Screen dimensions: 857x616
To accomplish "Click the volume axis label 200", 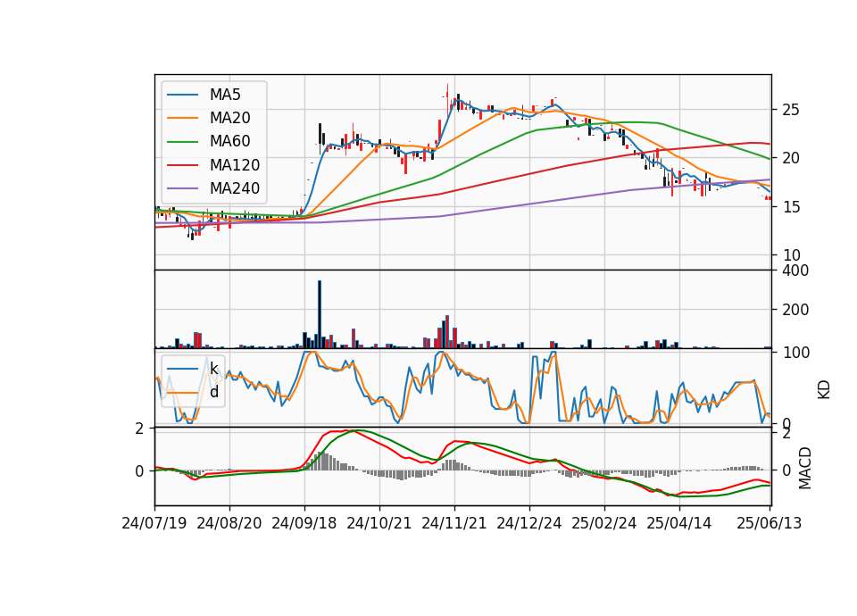I will click(x=795, y=310).
